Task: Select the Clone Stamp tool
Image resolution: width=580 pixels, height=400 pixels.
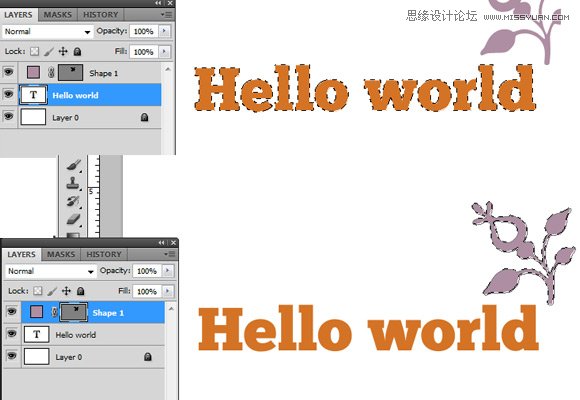Action: [73, 183]
